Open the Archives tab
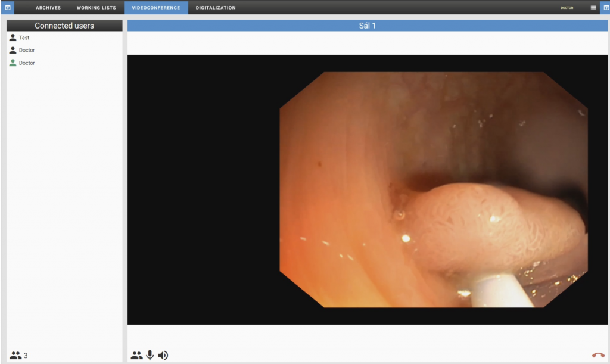 [48, 8]
